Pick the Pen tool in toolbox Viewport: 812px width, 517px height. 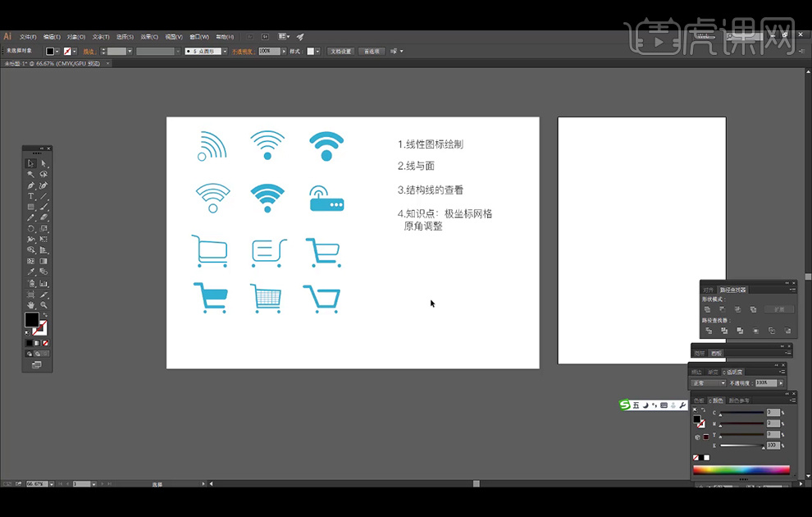pyautogui.click(x=31, y=185)
